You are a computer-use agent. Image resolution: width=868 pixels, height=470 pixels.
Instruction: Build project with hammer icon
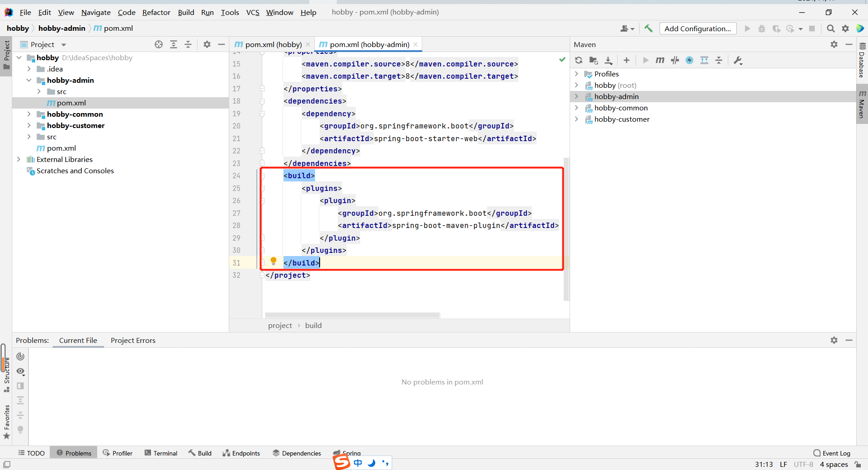pyautogui.click(x=648, y=28)
